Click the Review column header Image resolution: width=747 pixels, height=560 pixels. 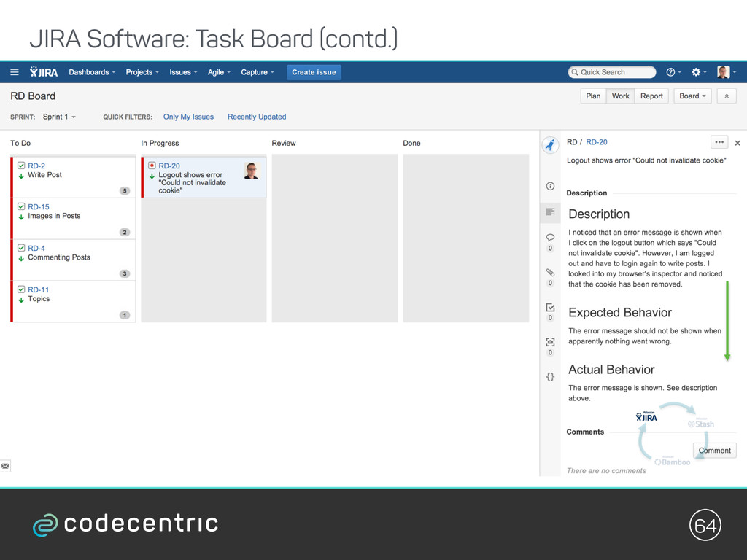click(284, 143)
